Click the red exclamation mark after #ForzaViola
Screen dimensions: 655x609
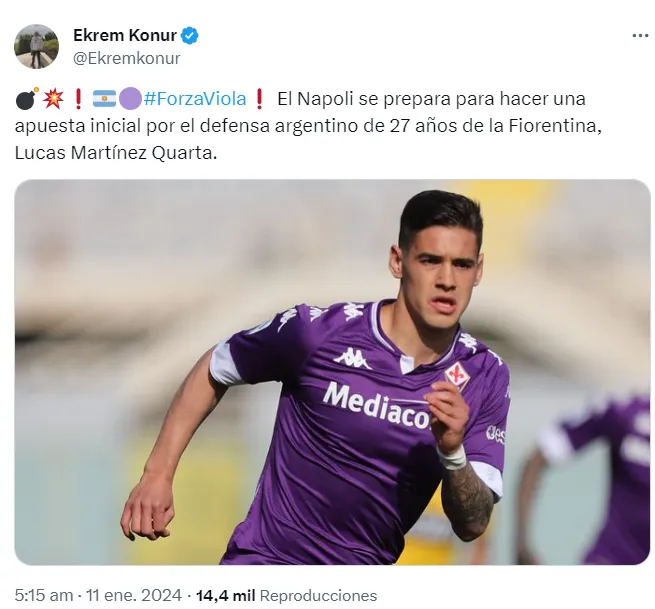pyautogui.click(x=259, y=99)
